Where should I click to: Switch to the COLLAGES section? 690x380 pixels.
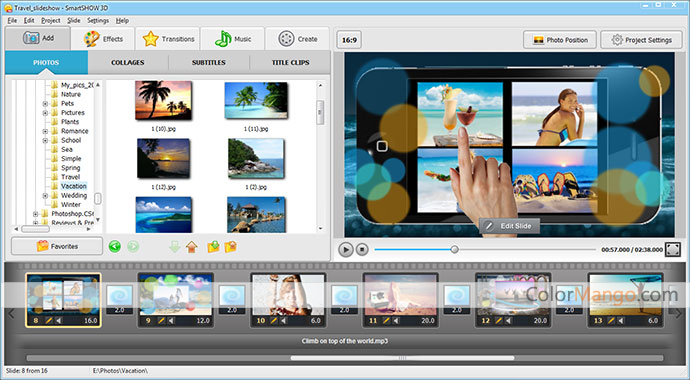coord(128,62)
